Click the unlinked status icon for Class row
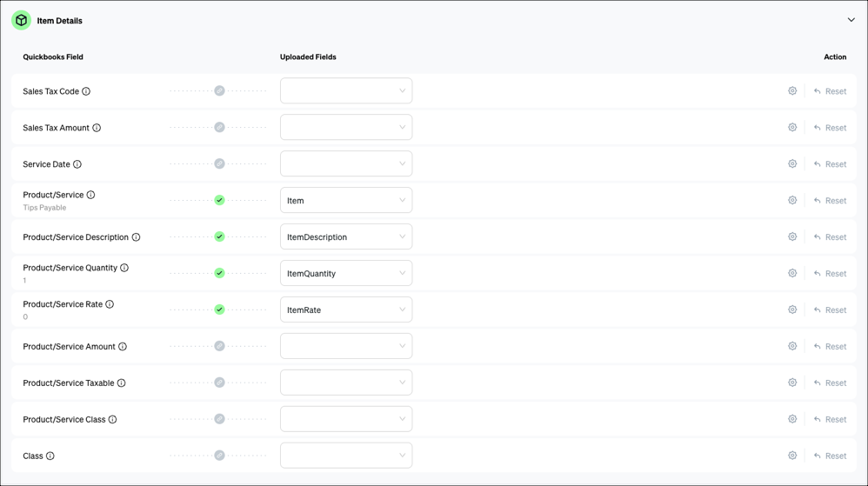 pos(220,456)
